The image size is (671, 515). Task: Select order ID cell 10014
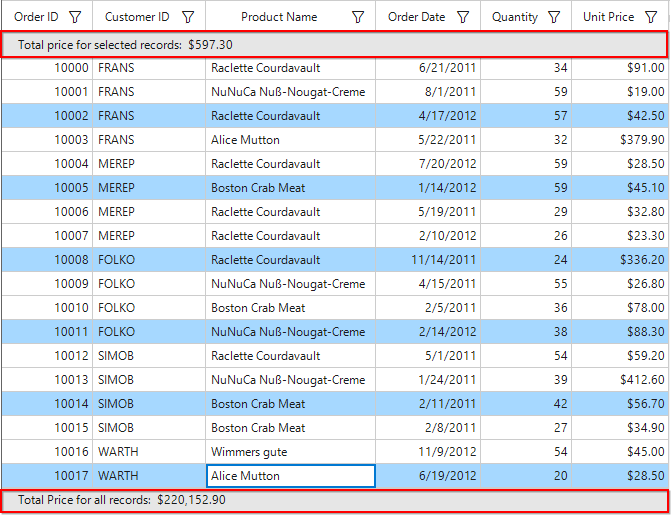[47, 404]
